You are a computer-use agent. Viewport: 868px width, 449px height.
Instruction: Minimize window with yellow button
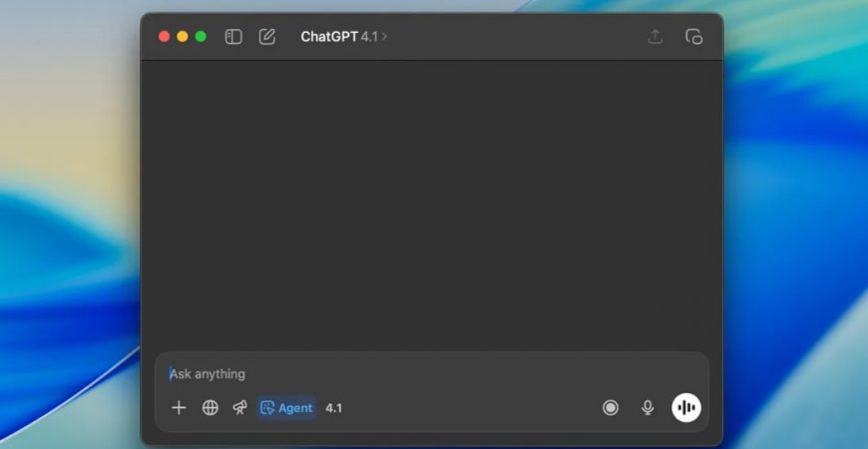pyautogui.click(x=183, y=37)
